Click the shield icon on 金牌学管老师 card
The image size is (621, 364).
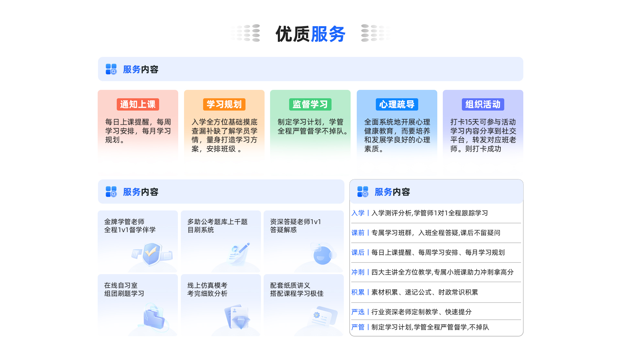pos(151,254)
